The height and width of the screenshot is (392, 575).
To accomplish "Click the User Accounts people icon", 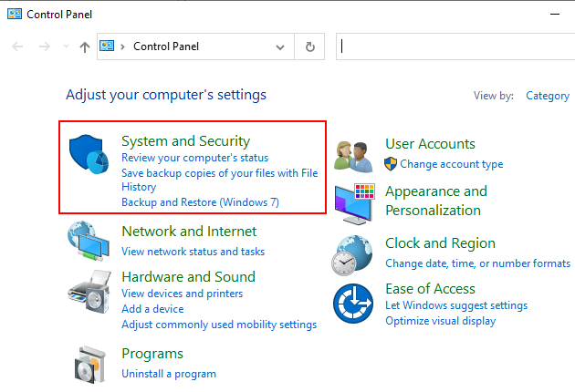I will [x=353, y=157].
